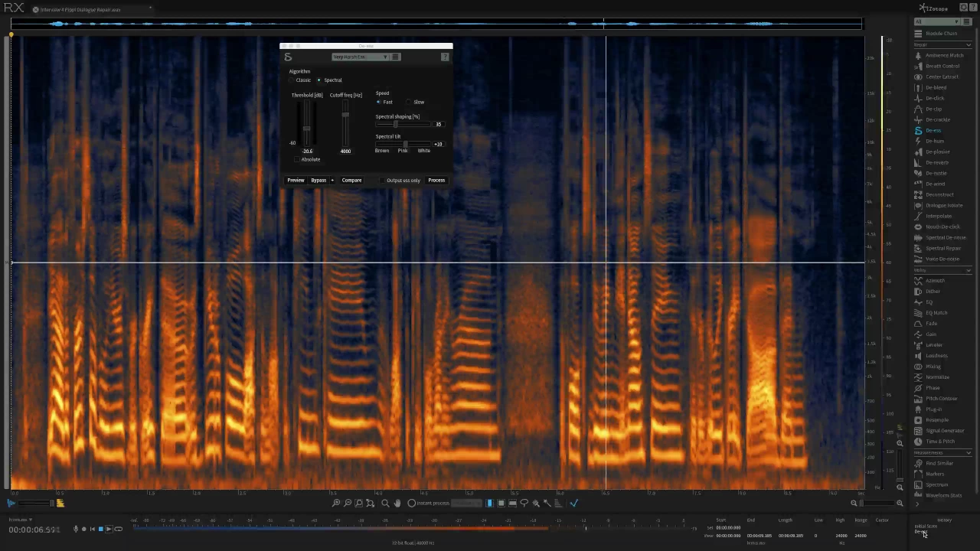Screen dimensions: 980x551
Task: Open the Very Harsh Ess preset dropdown
Action: coord(361,57)
